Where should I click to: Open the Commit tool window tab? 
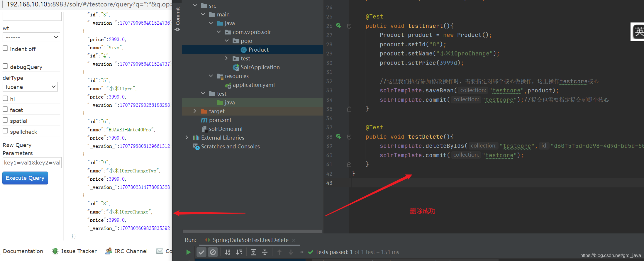[177, 19]
